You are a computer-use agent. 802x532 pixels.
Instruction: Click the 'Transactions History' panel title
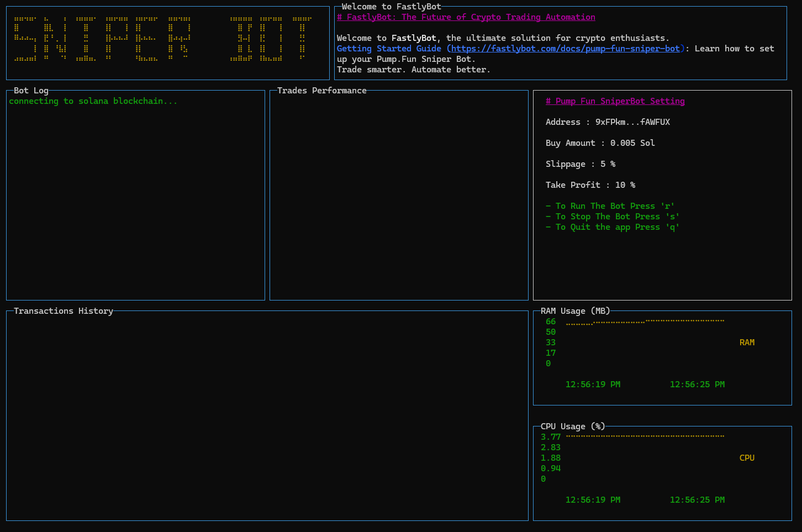tap(64, 311)
